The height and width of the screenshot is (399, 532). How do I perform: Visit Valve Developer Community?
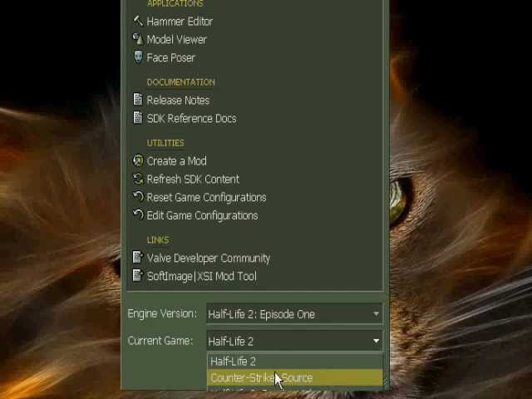(x=209, y=259)
